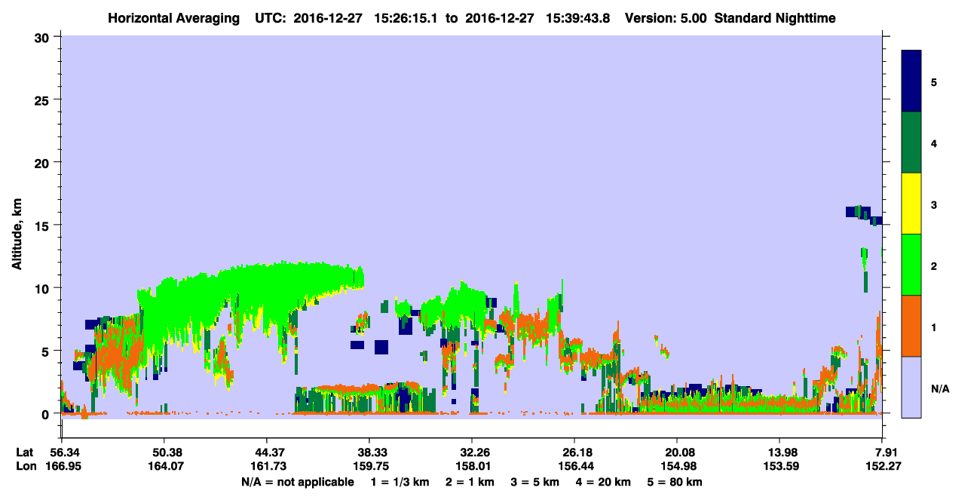The height and width of the screenshot is (503, 980).
Task: Click the colorbar label '5'
Action: (933, 81)
